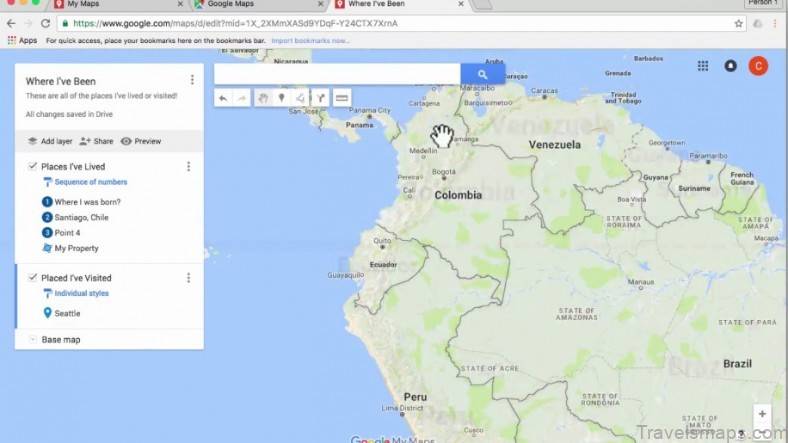Switch to the Google Maps browser tab
The image size is (788, 443).
tap(230, 5)
